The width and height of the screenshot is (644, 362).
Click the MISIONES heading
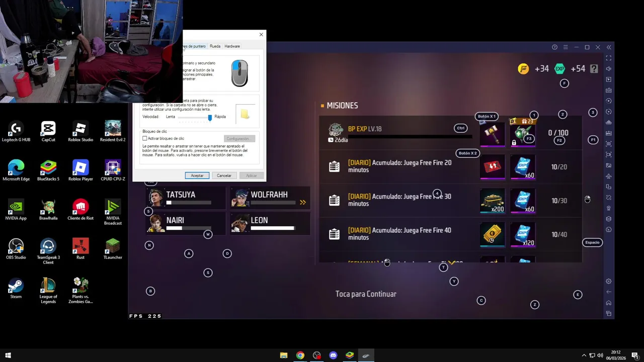[342, 106]
